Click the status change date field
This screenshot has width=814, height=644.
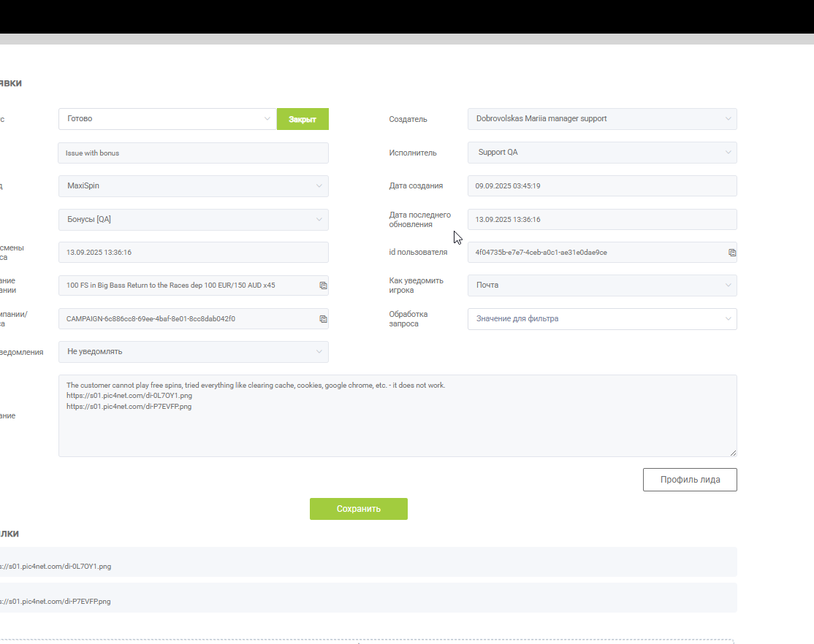(193, 252)
